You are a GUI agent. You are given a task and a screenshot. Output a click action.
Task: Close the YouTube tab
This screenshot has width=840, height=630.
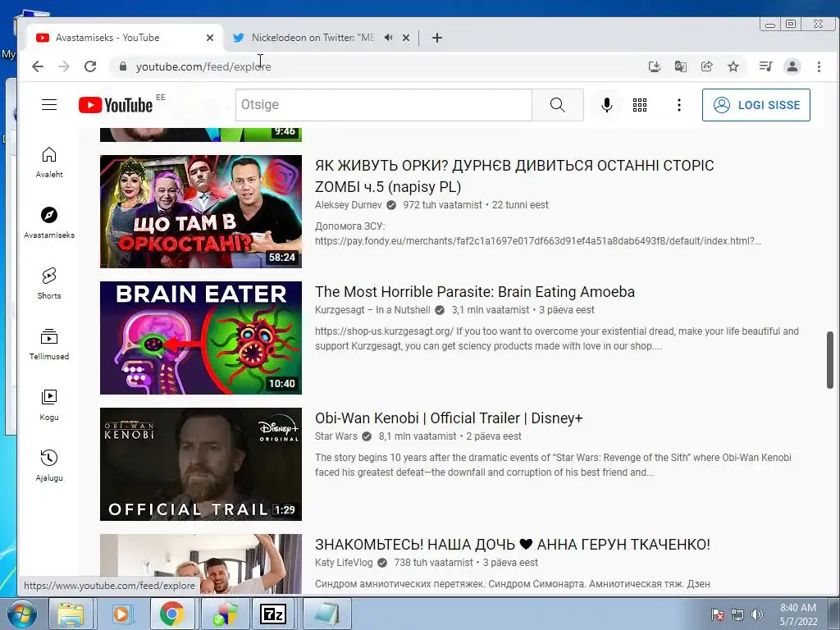click(x=210, y=38)
